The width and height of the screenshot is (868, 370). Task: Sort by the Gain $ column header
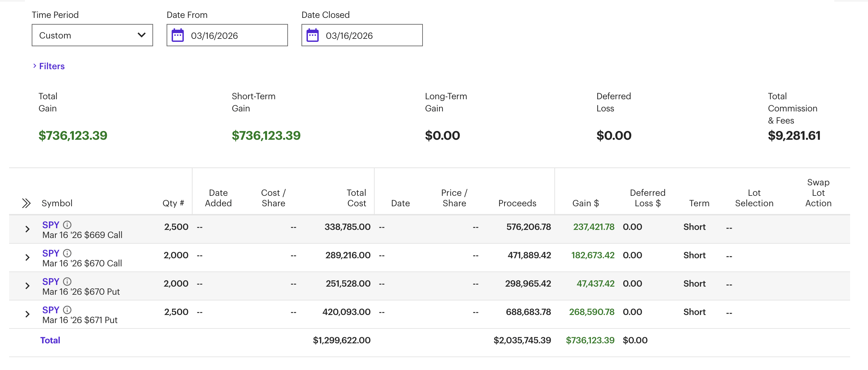pos(585,203)
